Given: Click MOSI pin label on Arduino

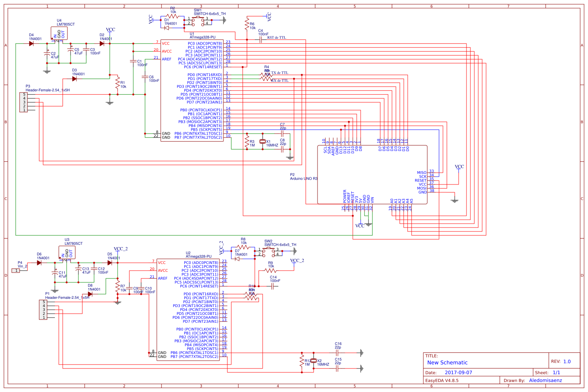Looking at the screenshot, I should click(422, 188).
